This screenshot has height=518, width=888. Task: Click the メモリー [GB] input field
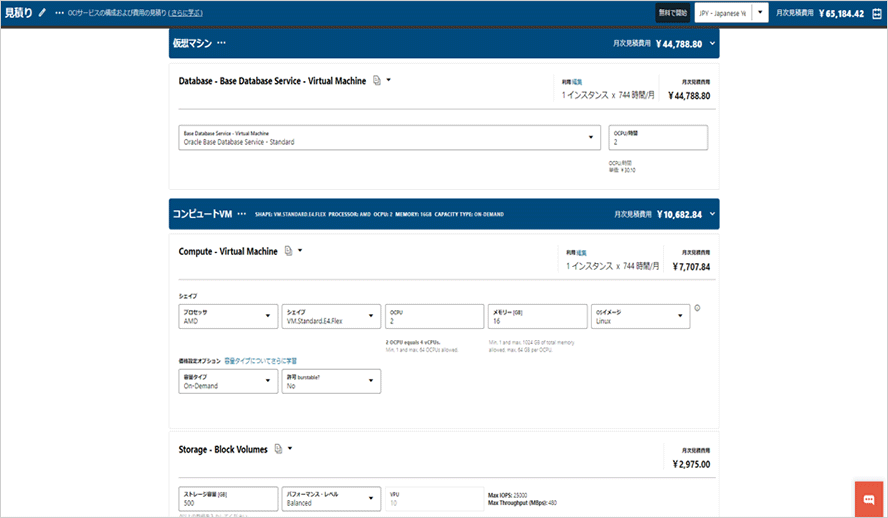(537, 316)
